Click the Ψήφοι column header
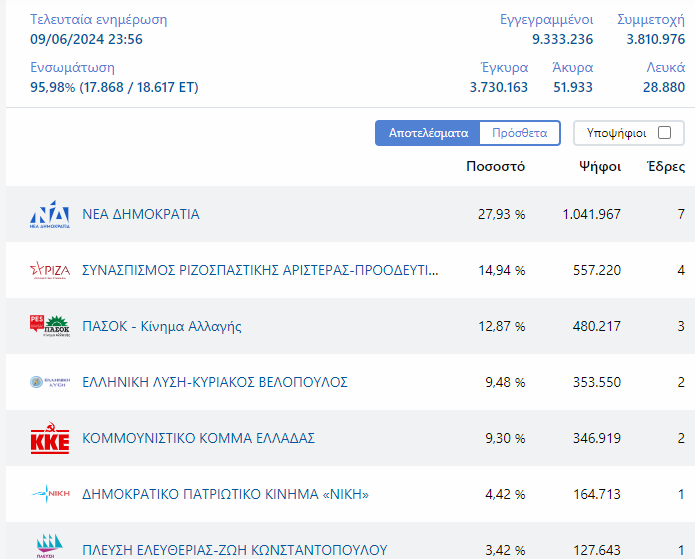695x559 pixels. click(600, 166)
